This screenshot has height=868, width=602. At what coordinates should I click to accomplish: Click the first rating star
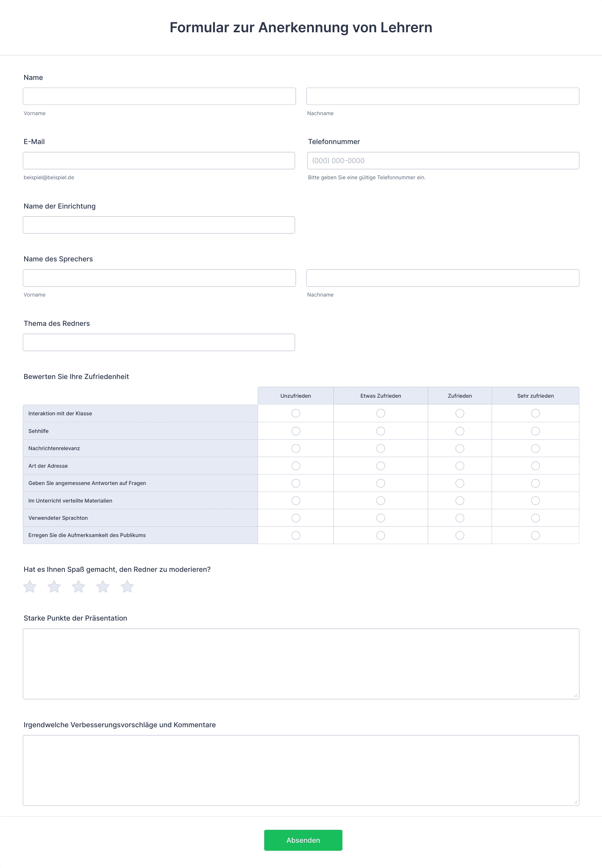(x=30, y=587)
